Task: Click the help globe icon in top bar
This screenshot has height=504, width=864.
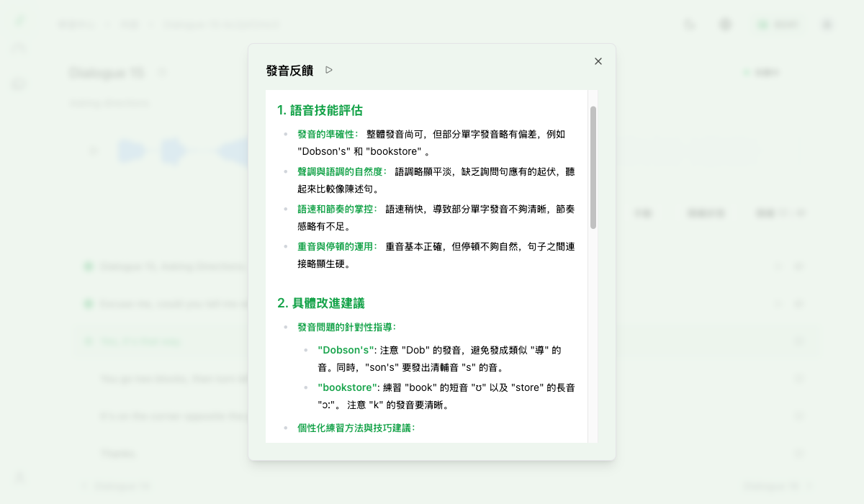Action: 725,24
